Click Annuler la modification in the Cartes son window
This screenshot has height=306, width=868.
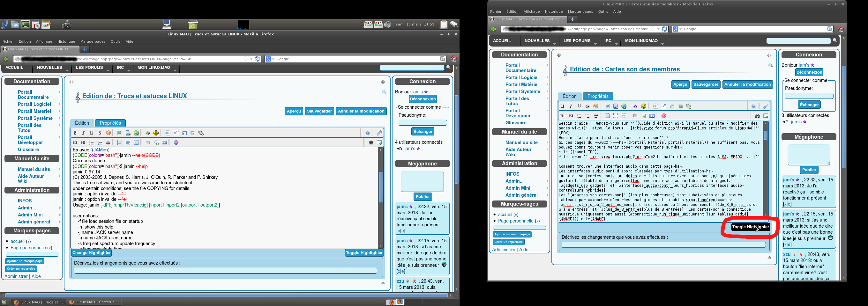pos(748,84)
